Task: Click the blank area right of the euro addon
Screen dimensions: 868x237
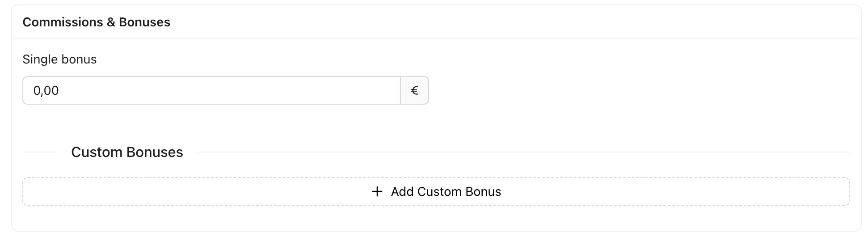Action: click(626, 91)
